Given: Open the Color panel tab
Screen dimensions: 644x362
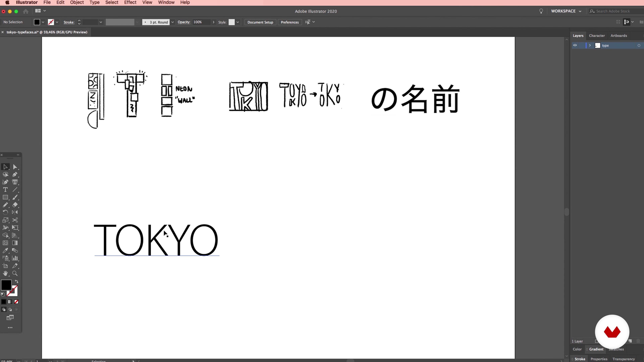Looking at the screenshot, I should [x=577, y=349].
